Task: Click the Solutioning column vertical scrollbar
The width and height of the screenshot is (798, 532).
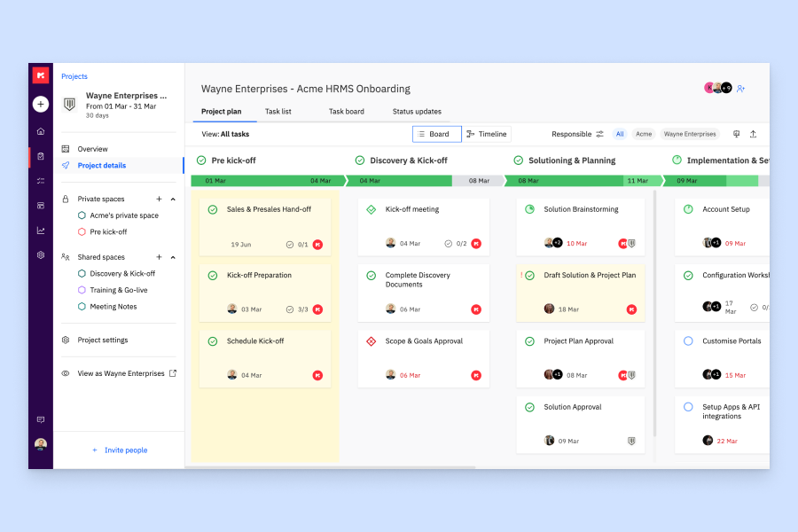Action: [654, 314]
